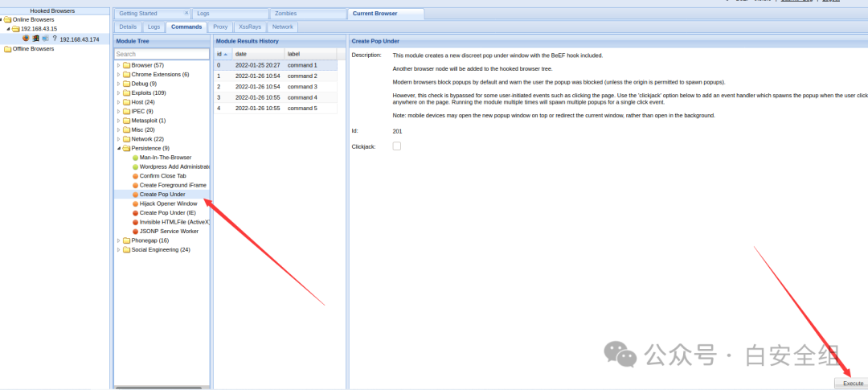
Task: Click the orange dot icon of Hijack Opener Window
Action: 135,203
